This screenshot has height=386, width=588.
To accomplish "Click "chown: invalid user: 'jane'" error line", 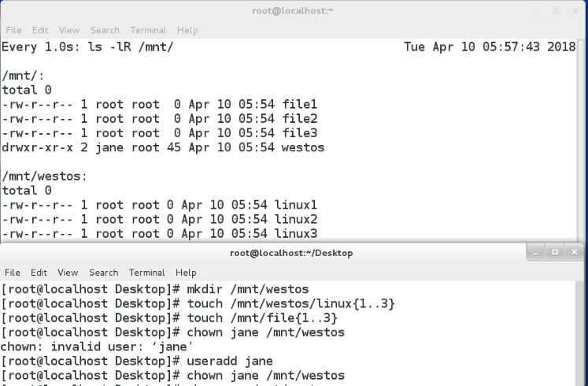I will point(97,347).
